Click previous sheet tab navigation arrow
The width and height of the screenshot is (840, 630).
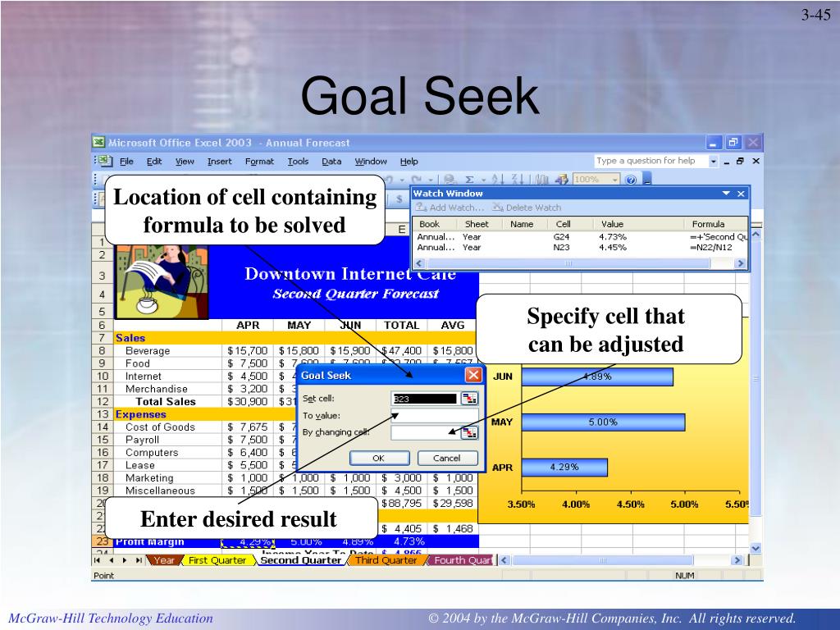(x=111, y=560)
